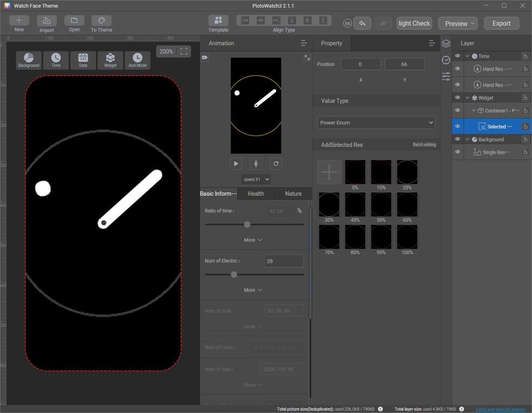Image resolution: width=532 pixels, height=413 pixels.
Task: Click Batch editing in AddSelected Res
Action: [x=424, y=145]
